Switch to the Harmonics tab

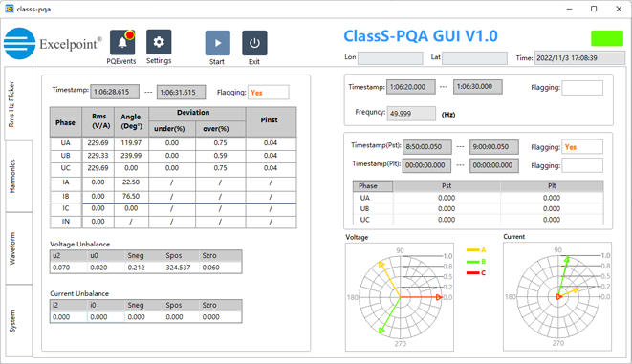18,177
